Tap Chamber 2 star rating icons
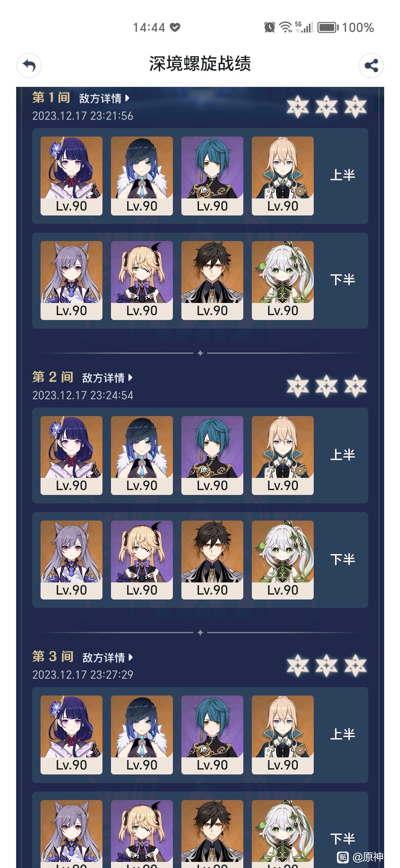Viewport: 400px width, 868px height. (327, 386)
